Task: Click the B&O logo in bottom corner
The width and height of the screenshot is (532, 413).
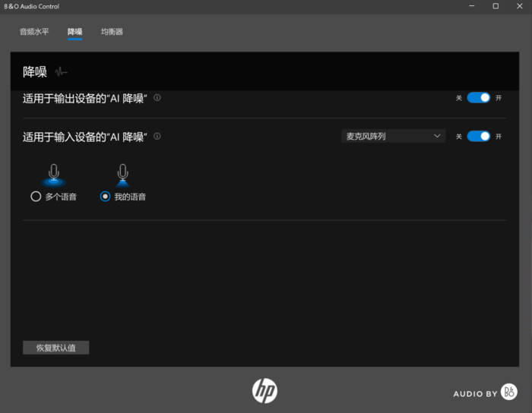Action: [x=509, y=392]
